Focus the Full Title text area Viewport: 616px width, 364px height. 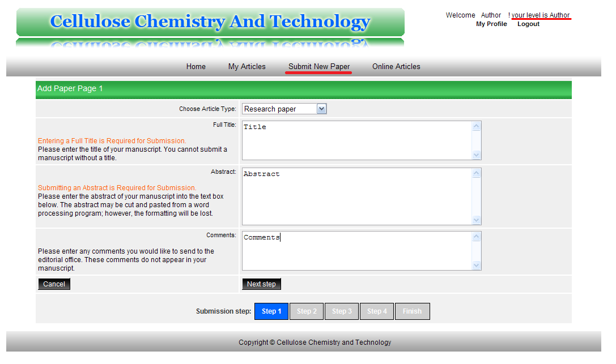click(356, 140)
